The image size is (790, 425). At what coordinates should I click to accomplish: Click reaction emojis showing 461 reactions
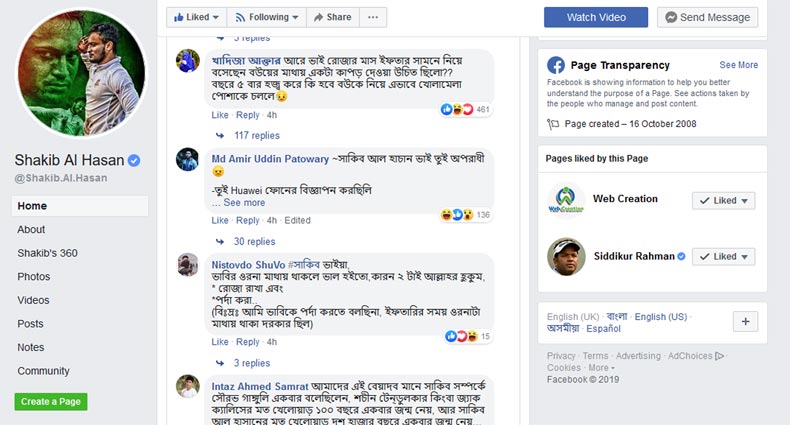point(465,109)
